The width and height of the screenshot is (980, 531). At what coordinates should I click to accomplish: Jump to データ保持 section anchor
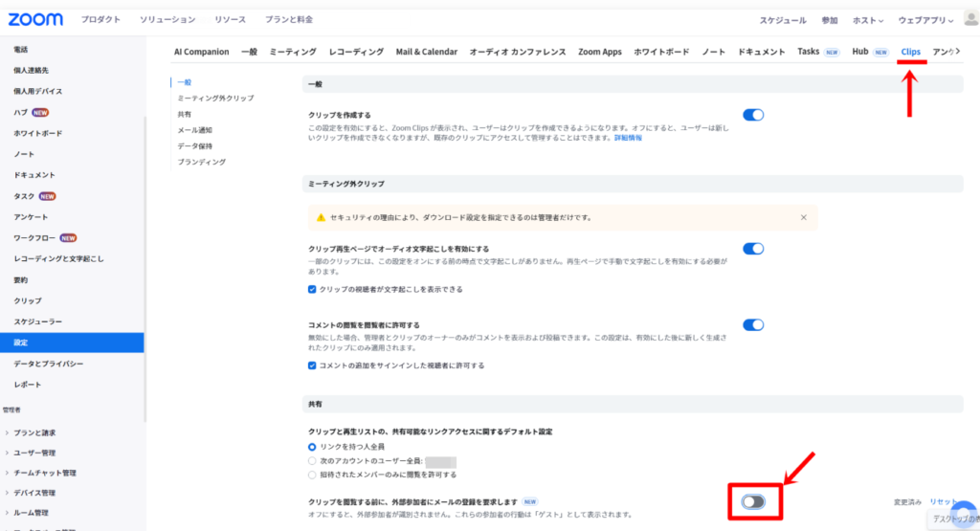(x=195, y=145)
